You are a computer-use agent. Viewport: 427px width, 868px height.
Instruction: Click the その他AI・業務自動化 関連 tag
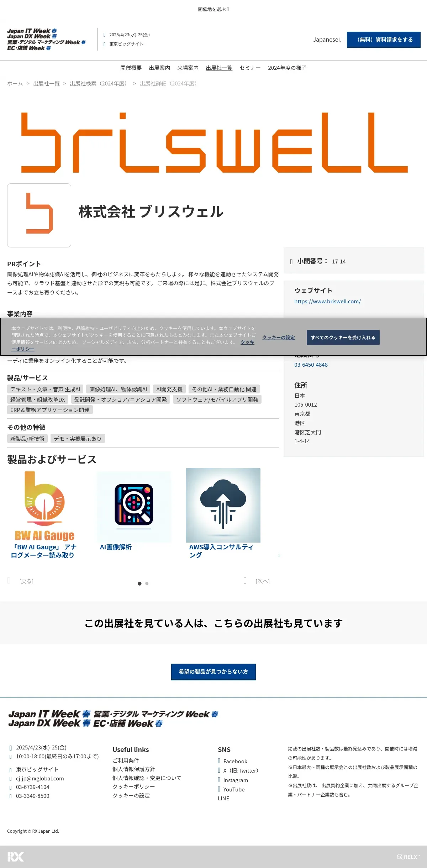224,389
